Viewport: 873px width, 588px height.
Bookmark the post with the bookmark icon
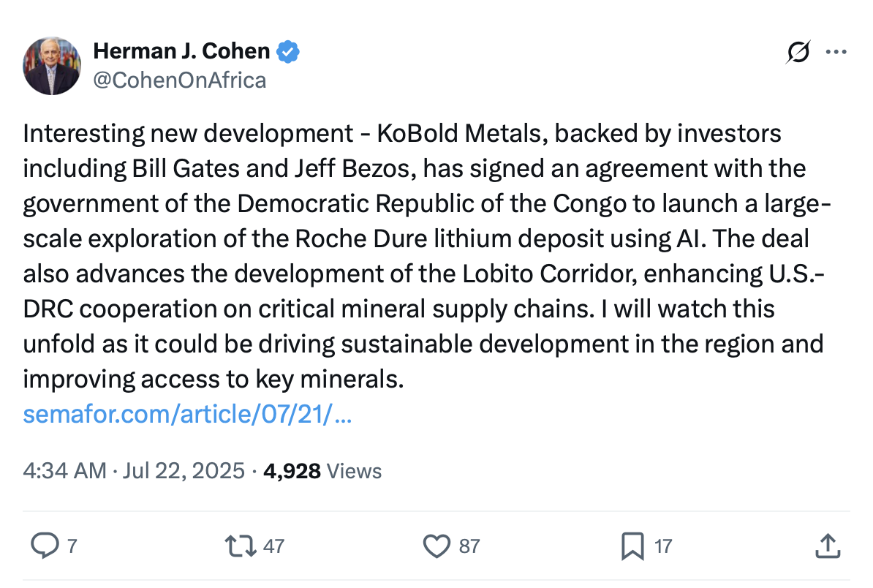tap(632, 546)
